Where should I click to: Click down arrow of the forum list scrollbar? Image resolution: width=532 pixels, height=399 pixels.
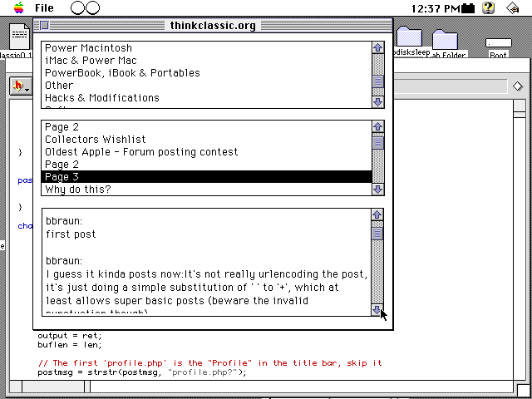point(377,101)
